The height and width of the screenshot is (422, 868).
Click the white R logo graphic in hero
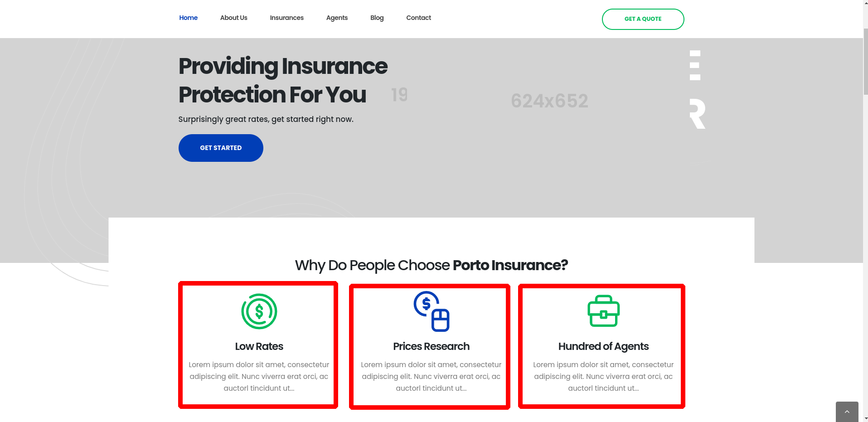tap(698, 113)
